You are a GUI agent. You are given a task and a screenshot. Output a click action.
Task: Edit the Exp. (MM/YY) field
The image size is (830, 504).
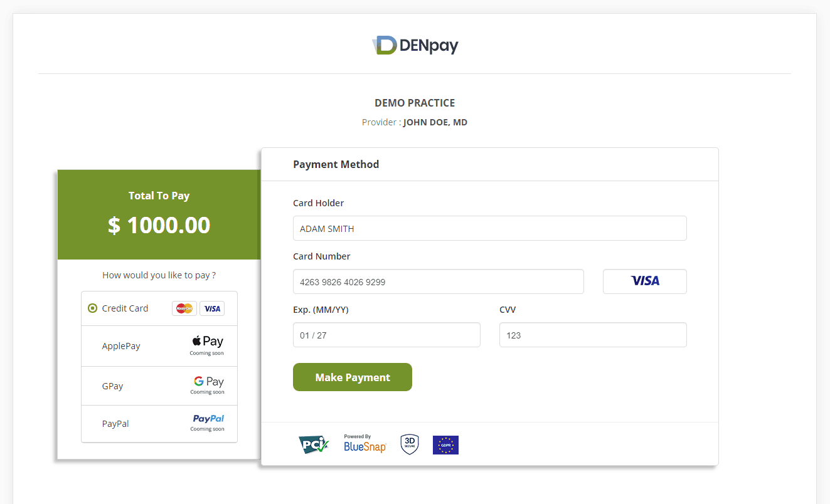pos(386,335)
